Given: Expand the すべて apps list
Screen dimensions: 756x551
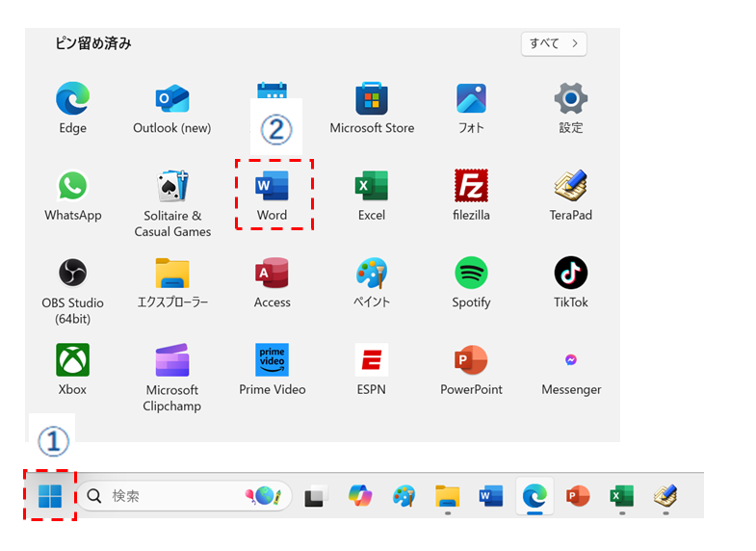Looking at the screenshot, I should pyautogui.click(x=554, y=43).
